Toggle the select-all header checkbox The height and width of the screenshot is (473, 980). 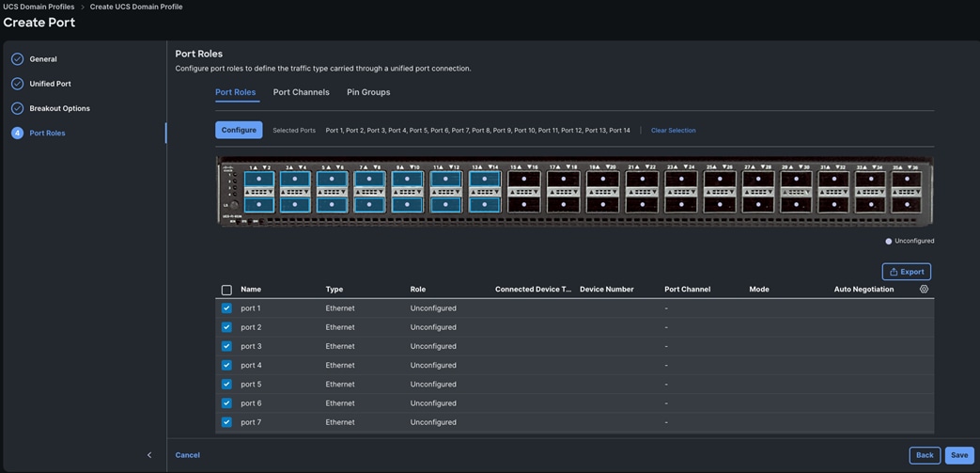coord(226,290)
